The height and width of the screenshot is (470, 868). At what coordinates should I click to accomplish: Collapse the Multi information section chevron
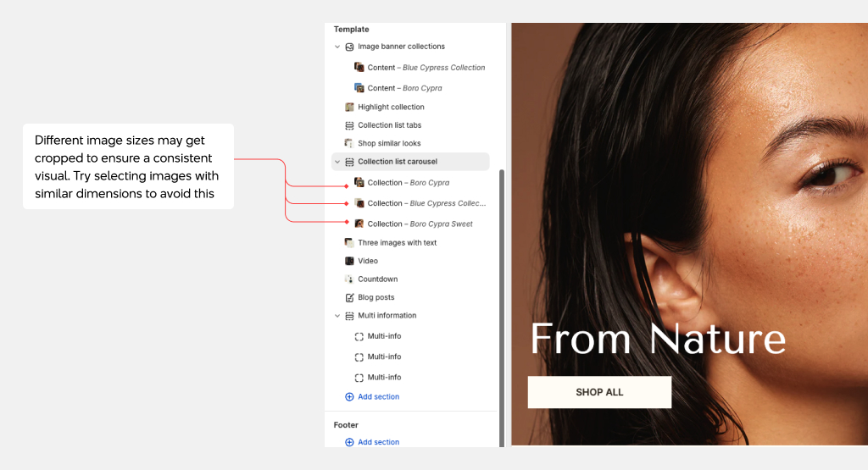[337, 316]
